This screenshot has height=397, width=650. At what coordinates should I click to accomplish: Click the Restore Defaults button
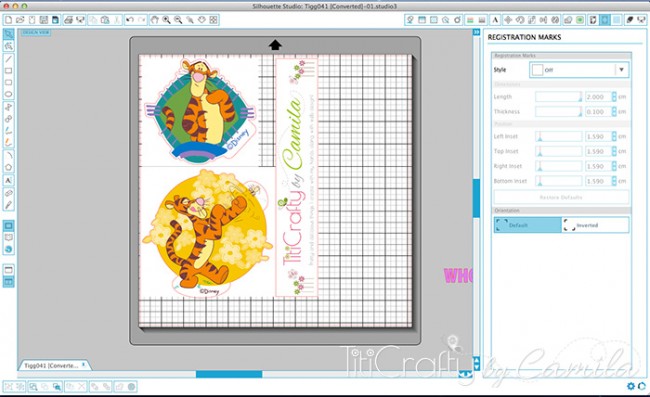(x=561, y=197)
